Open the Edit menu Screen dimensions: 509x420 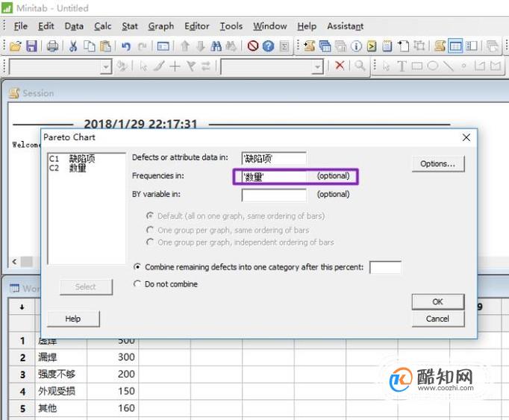(x=46, y=26)
